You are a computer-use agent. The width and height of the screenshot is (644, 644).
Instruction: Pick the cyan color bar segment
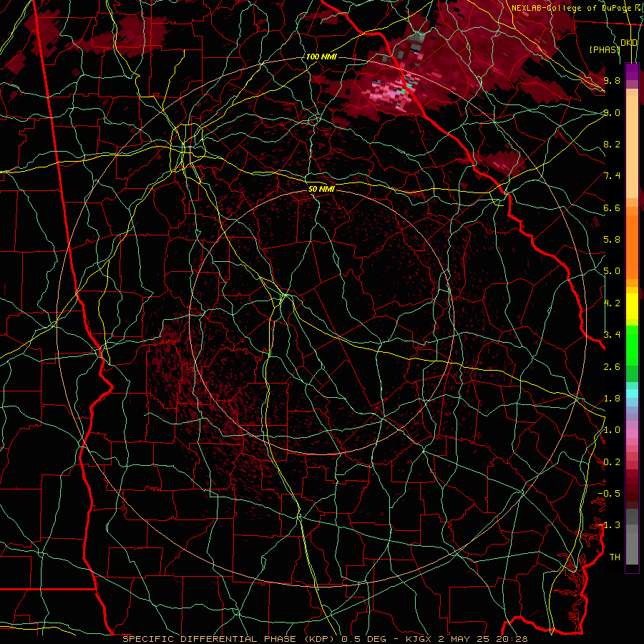(632, 393)
